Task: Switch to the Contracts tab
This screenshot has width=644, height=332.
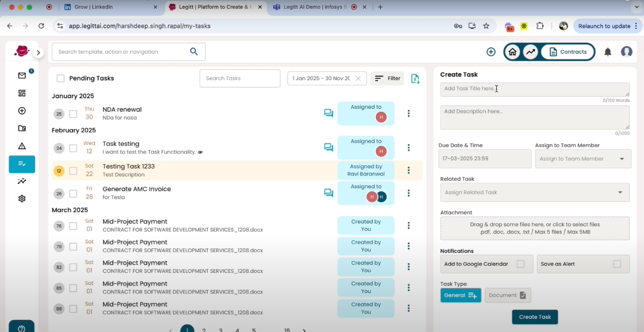Action: (567, 52)
